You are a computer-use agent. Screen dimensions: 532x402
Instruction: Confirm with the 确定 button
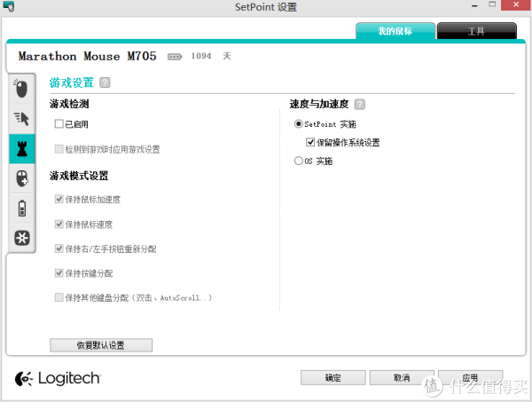(x=332, y=377)
